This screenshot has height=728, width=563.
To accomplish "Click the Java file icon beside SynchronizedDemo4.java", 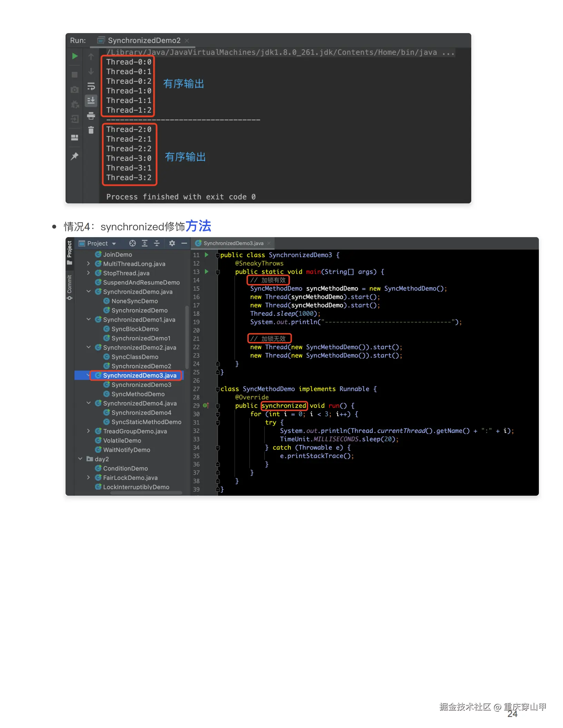I will pos(98,403).
